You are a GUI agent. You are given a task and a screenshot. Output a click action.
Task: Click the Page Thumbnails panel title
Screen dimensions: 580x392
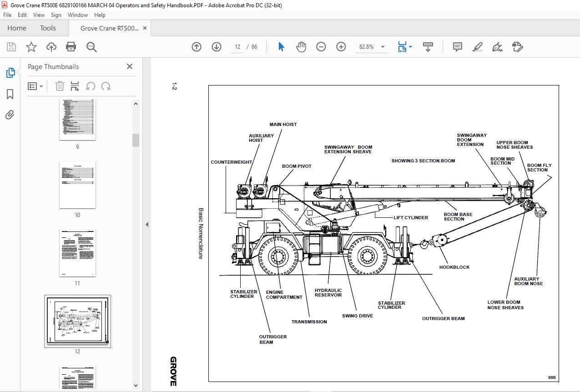53,67
